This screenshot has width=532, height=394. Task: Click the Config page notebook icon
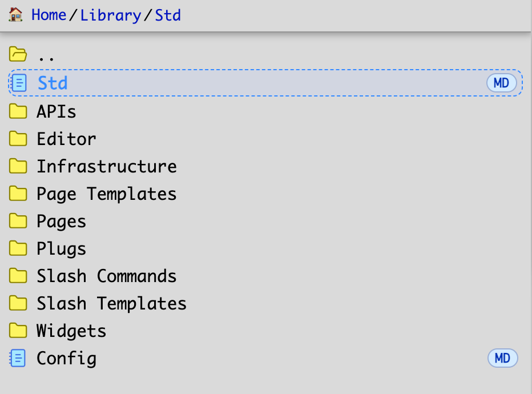point(18,359)
